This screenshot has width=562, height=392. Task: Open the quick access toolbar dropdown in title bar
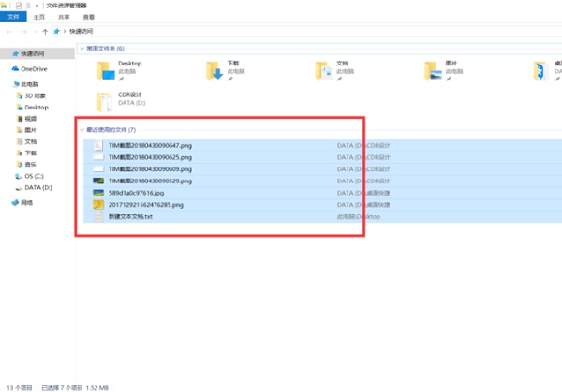tap(37, 5)
